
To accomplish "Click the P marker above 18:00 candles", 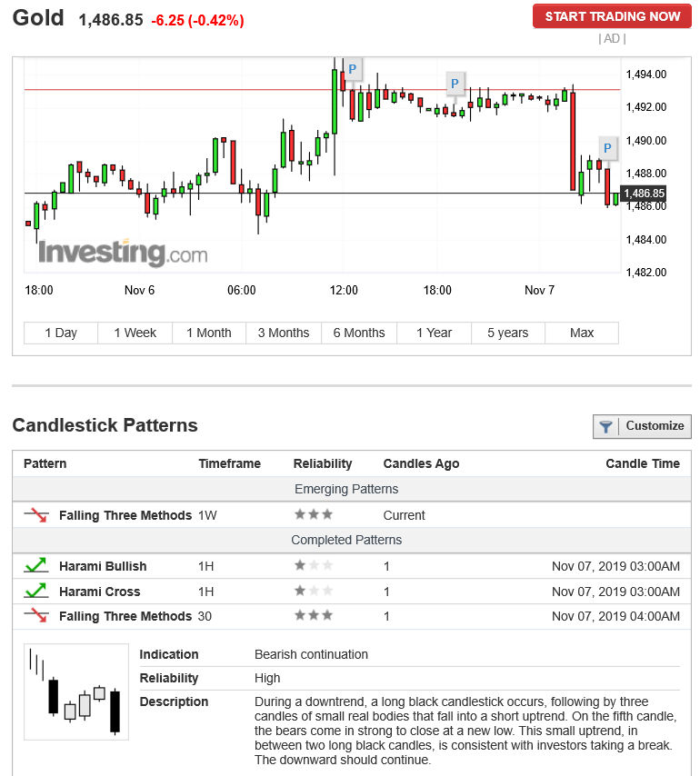I will pos(455,85).
